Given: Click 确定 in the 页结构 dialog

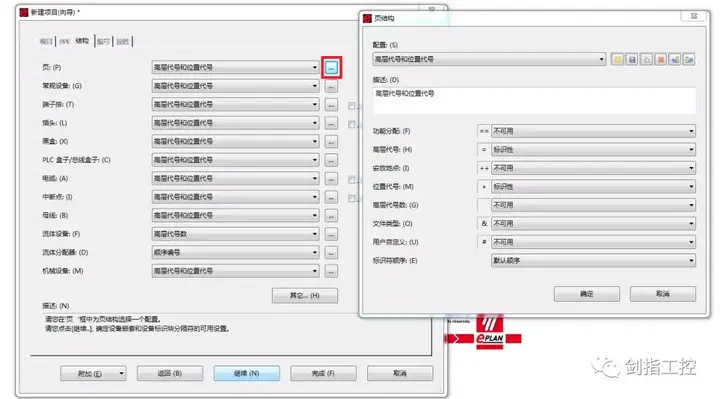Looking at the screenshot, I should tap(586, 294).
